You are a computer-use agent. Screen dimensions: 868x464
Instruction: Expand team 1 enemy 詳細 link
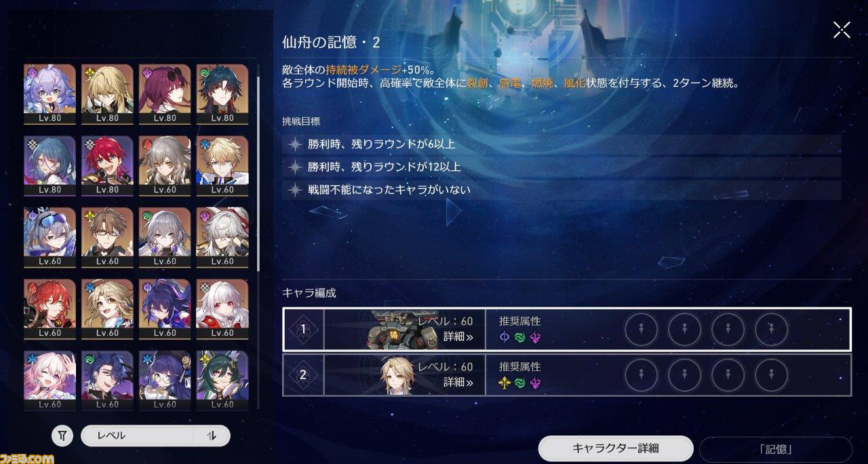[x=458, y=336]
